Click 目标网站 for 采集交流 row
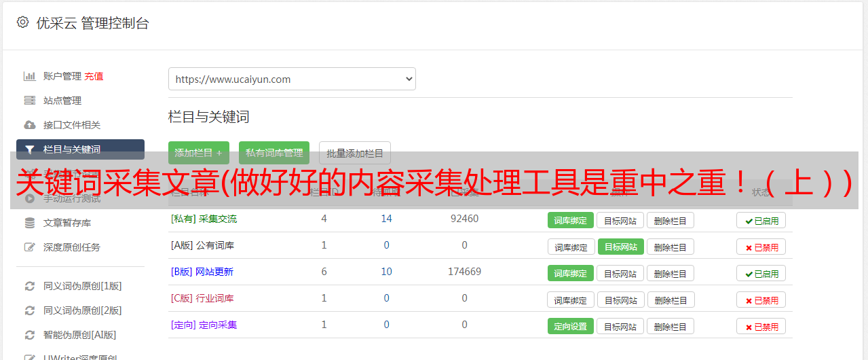 [620, 220]
